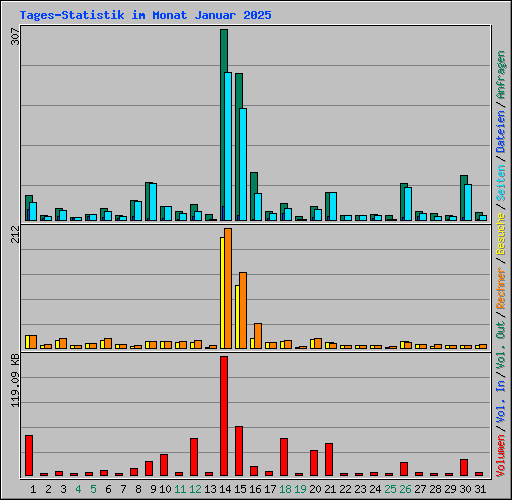This screenshot has width=512, height=500.
Task: Click the red Volumen bar for day 1
Action: pyautogui.click(x=29, y=455)
